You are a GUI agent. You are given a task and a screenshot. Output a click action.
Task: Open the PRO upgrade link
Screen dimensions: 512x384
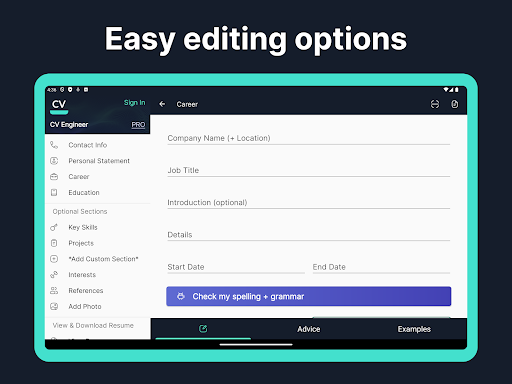tap(138, 125)
